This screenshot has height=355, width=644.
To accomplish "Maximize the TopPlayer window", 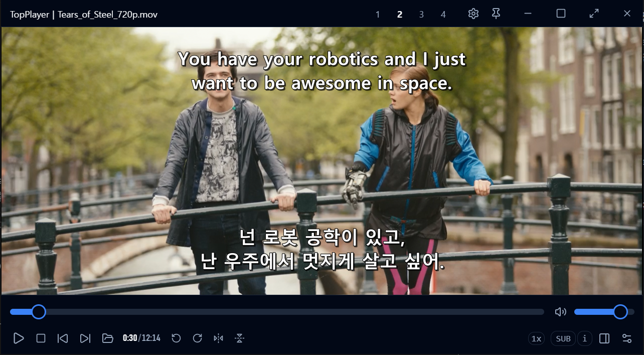I will tap(561, 14).
